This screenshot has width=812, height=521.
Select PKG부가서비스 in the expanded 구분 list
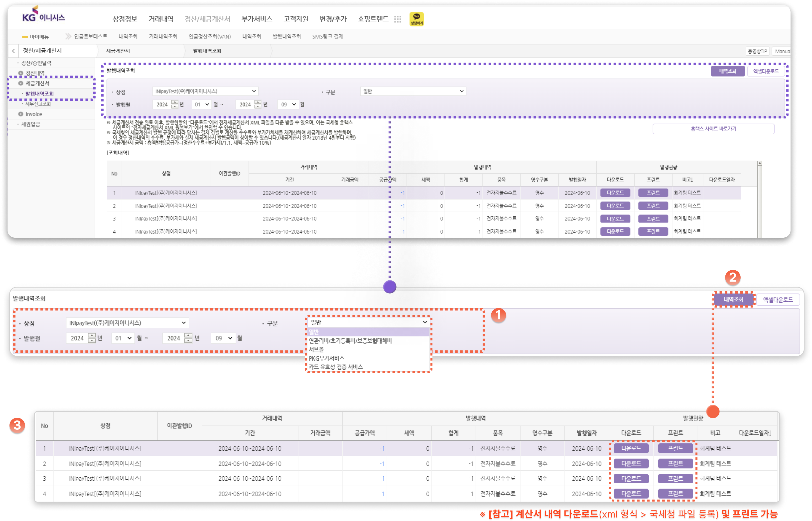[326, 358]
